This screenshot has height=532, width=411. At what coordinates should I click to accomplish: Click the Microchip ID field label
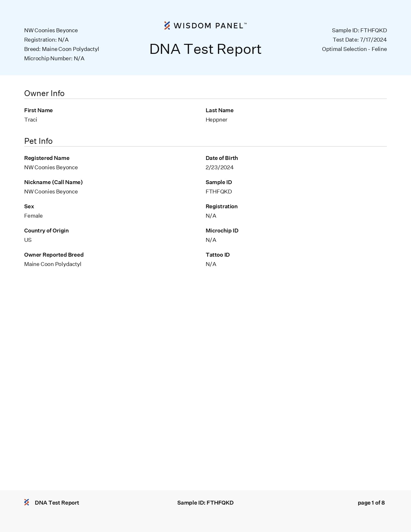pyautogui.click(x=222, y=231)
